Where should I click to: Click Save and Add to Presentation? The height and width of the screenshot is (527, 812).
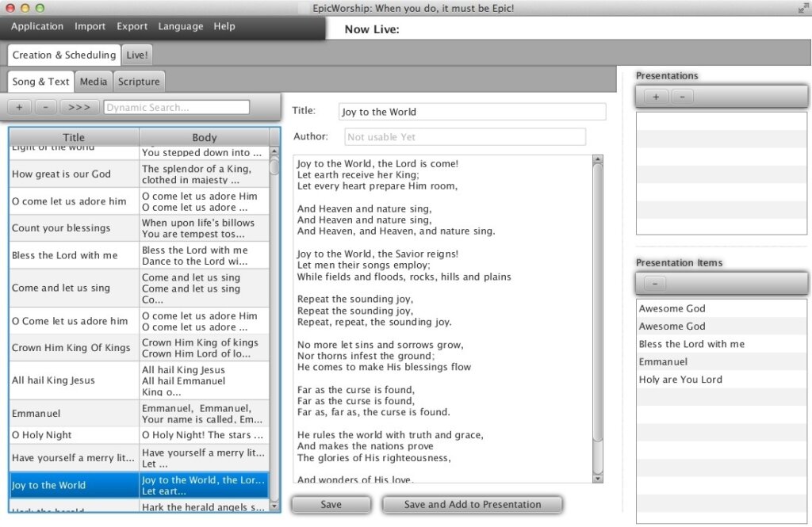pyautogui.click(x=472, y=505)
